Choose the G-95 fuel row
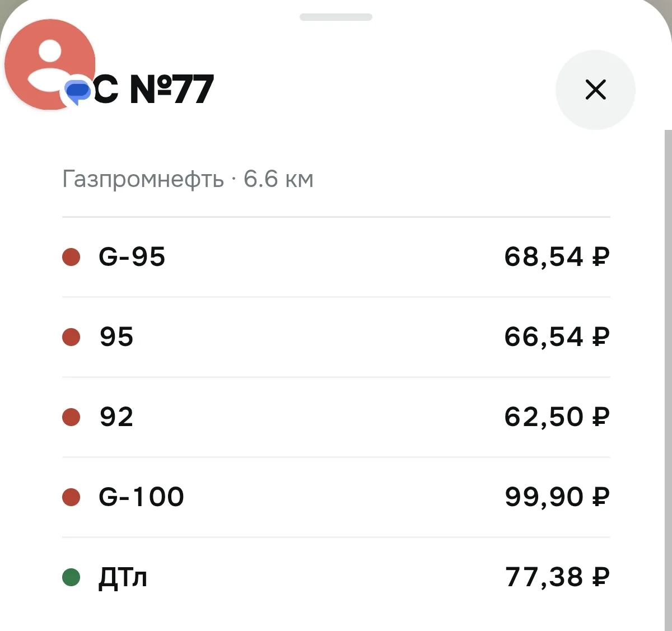The width and height of the screenshot is (672, 631). pyautogui.click(x=336, y=258)
